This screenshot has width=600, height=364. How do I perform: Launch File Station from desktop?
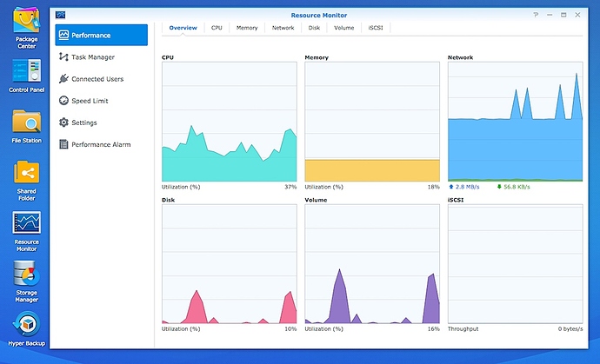(26, 127)
